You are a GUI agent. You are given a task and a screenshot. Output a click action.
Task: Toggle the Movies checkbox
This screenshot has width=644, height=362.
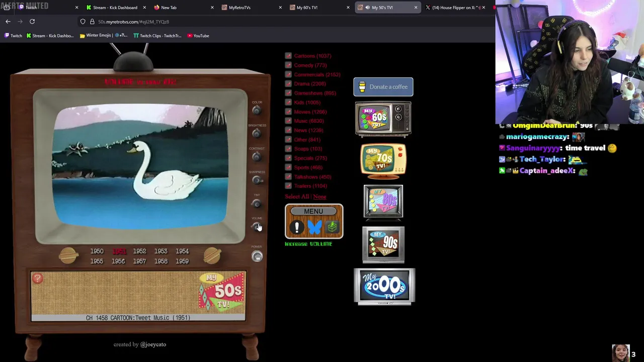(x=288, y=112)
